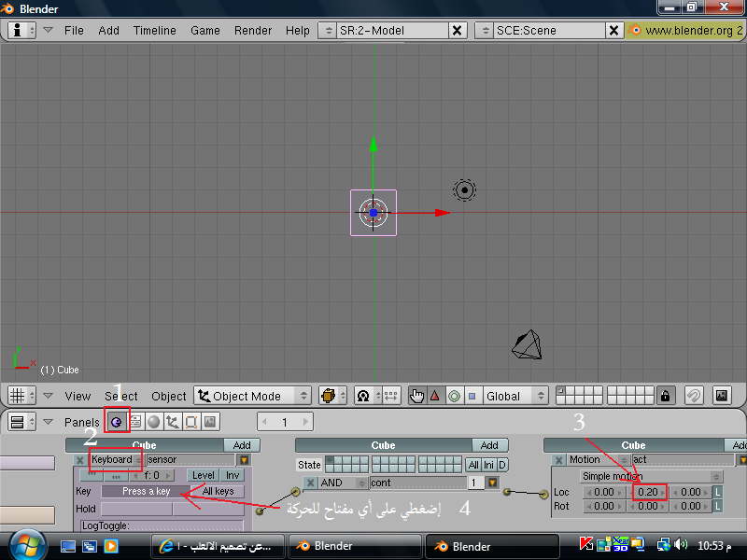Viewport: 747px width, 560px height.
Task: Toggle the first state square in State grid
Action: point(330,460)
